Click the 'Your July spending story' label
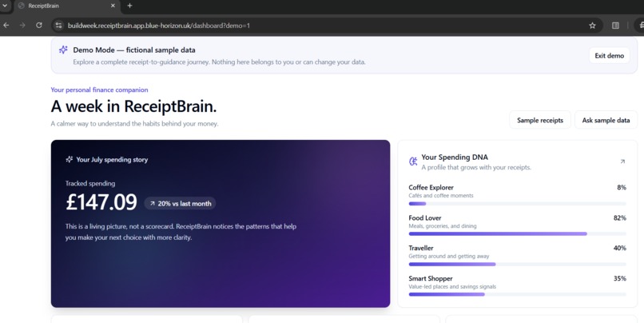This screenshot has width=644, height=323. tap(112, 159)
